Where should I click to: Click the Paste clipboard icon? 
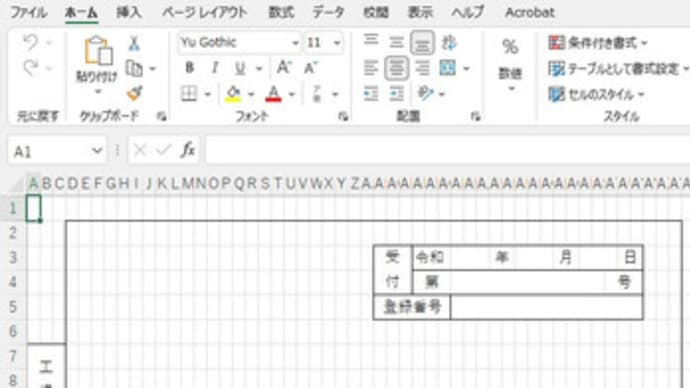[97, 51]
